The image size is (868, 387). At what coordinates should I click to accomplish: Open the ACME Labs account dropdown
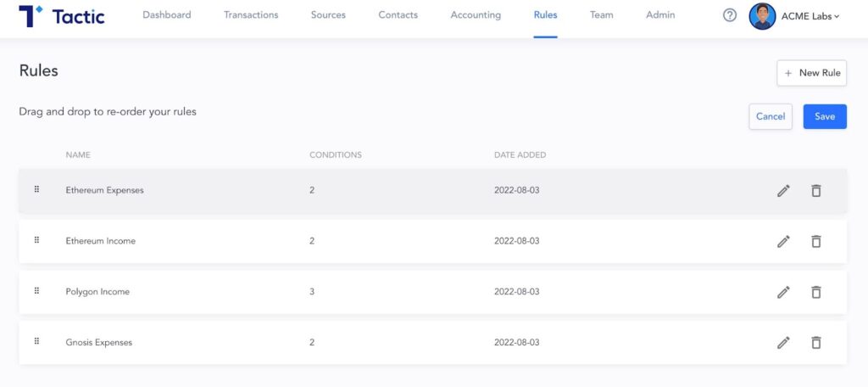pyautogui.click(x=794, y=16)
